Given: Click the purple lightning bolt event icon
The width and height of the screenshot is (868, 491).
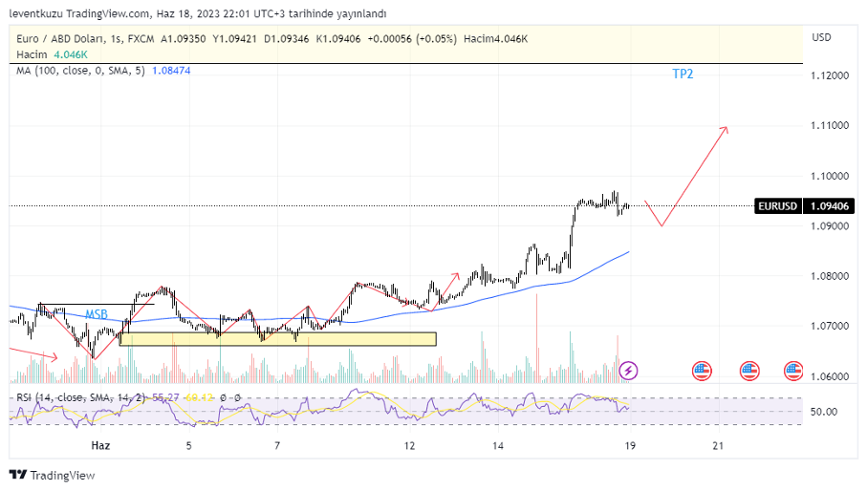Looking at the screenshot, I should coord(629,370).
